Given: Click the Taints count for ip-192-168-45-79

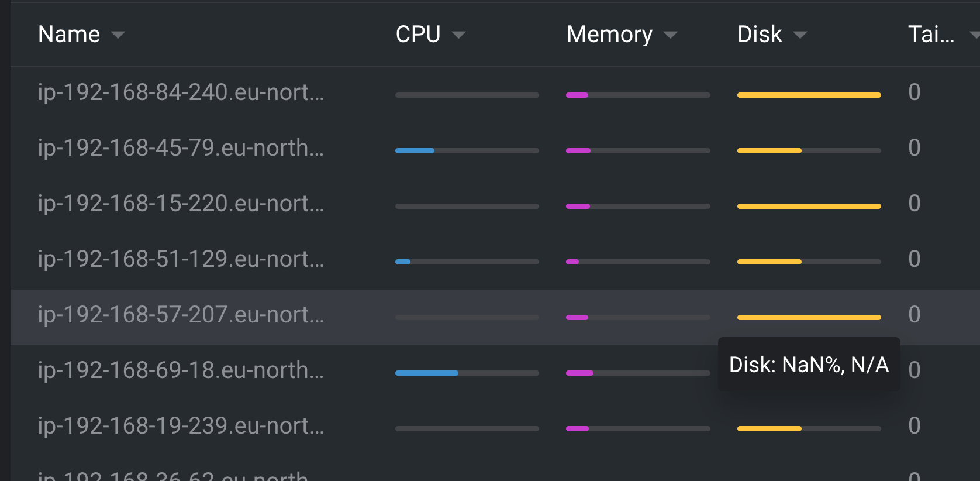Looking at the screenshot, I should (x=914, y=147).
